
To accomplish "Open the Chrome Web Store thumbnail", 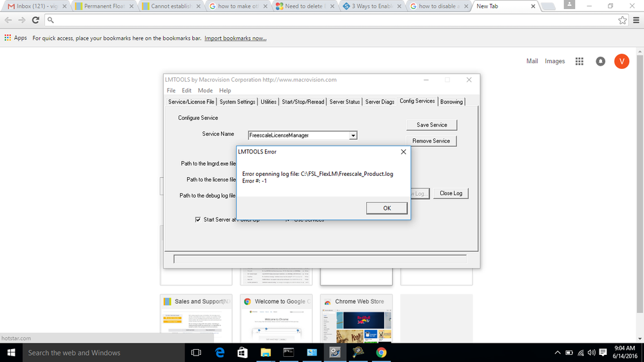I will tap(356, 318).
